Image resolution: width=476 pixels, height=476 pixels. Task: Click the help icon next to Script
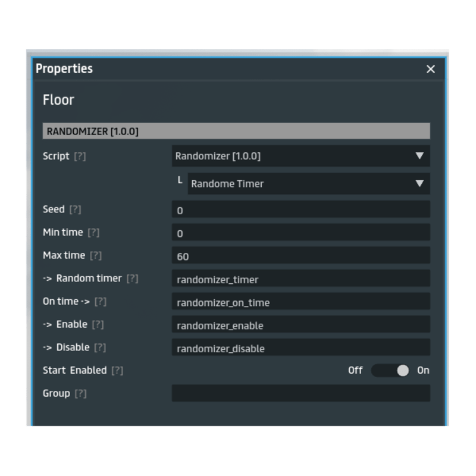(x=80, y=156)
